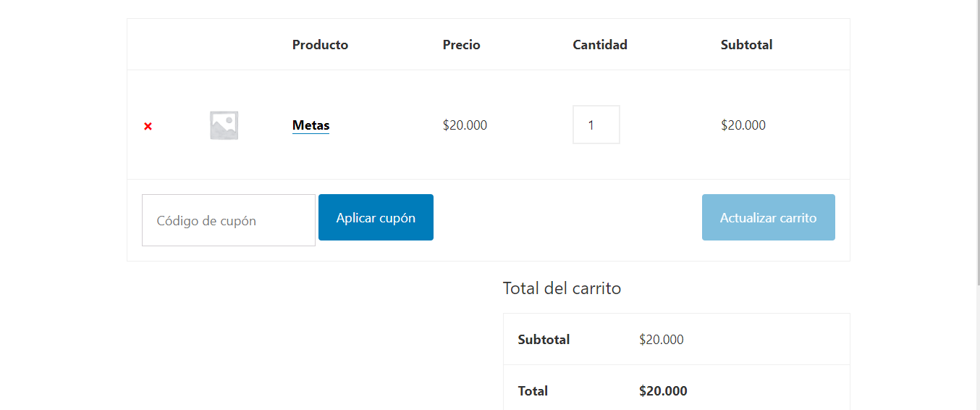980x410 pixels.
Task: Apply coupon with Aplicar cupón button
Action: point(376,217)
